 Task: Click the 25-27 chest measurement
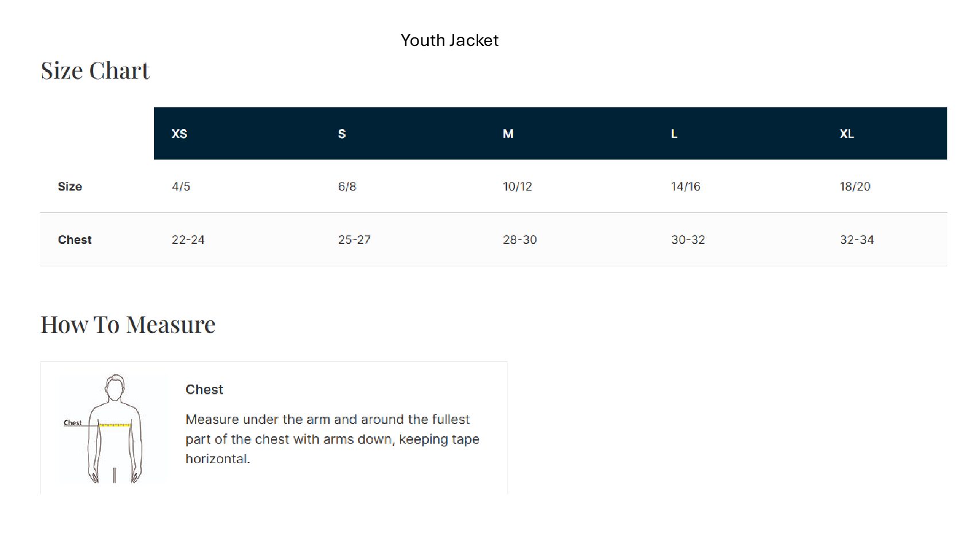point(354,240)
